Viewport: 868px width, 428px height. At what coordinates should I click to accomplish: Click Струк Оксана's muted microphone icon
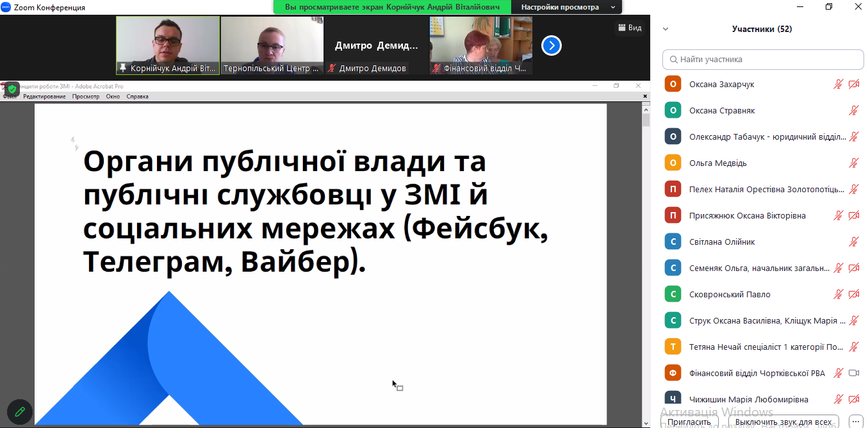853,320
